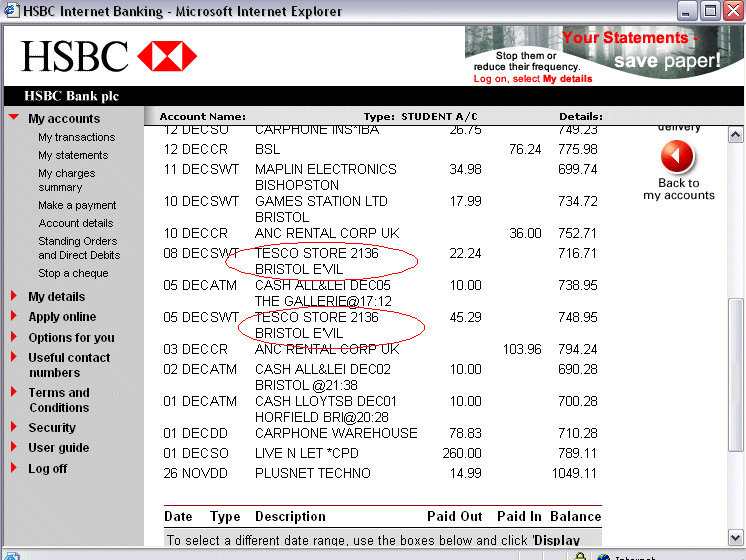Click the STUDENT A/C account type
746x560 pixels.
[439, 117]
